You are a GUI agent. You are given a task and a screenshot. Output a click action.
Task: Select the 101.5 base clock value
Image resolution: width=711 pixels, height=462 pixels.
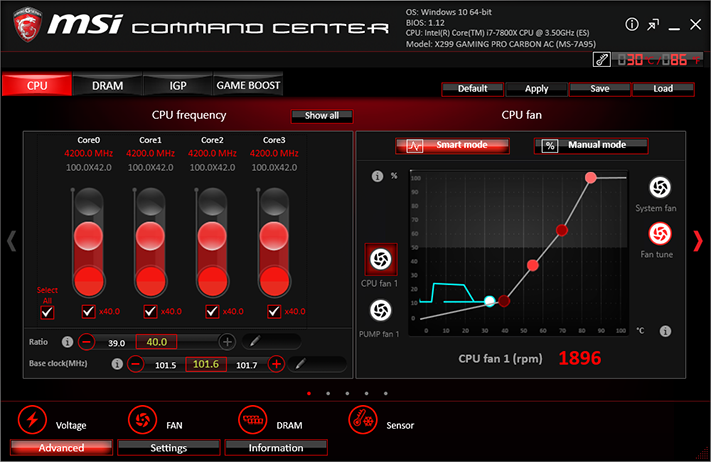pos(166,365)
